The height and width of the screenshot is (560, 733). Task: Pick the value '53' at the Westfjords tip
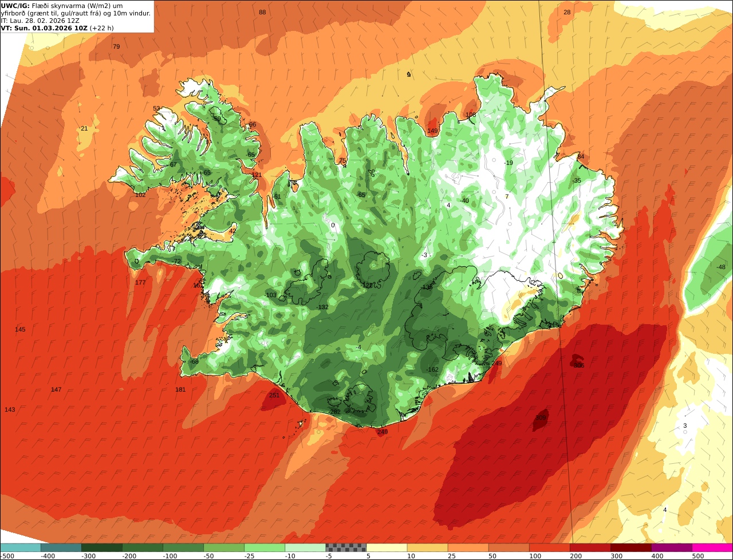click(156, 108)
